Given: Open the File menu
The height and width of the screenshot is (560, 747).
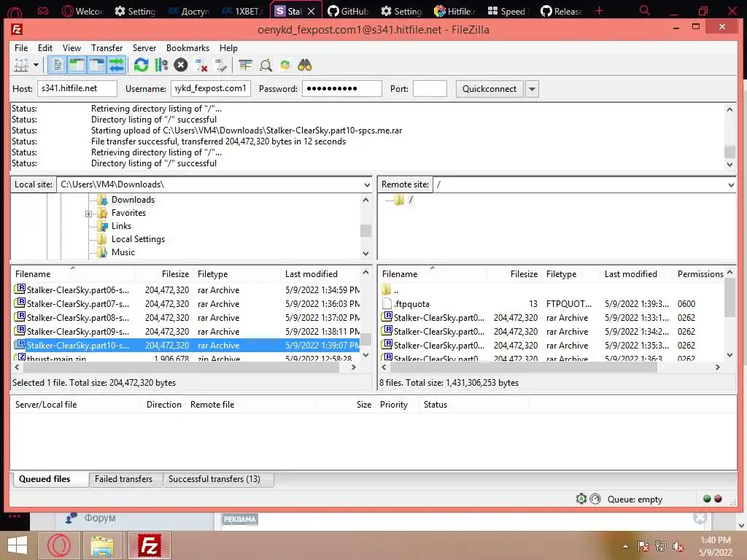Looking at the screenshot, I should click(21, 47).
